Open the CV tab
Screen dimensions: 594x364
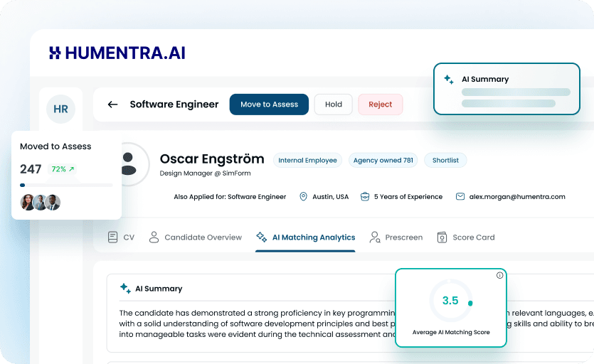(x=121, y=237)
